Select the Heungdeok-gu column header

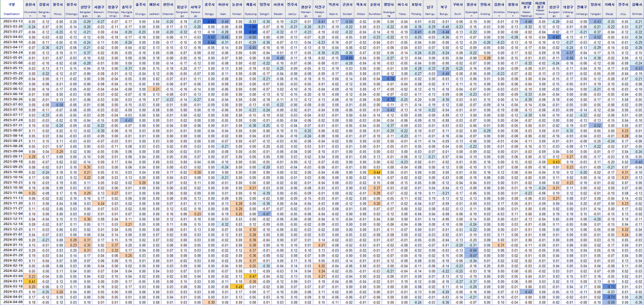[128, 9]
